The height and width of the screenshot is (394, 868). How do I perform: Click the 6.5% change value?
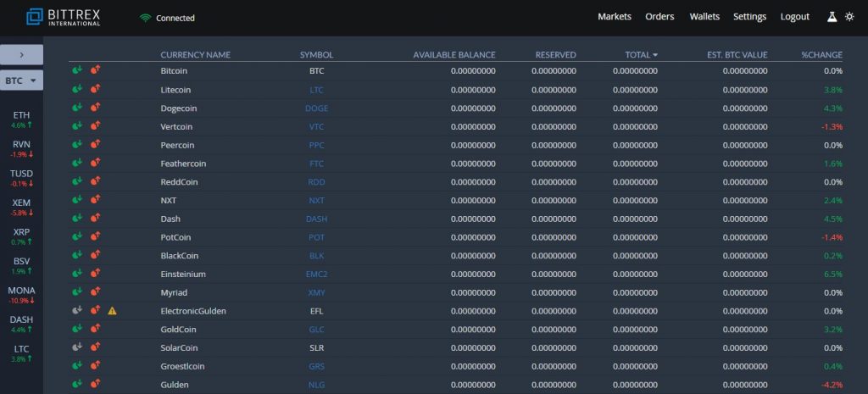coord(833,274)
